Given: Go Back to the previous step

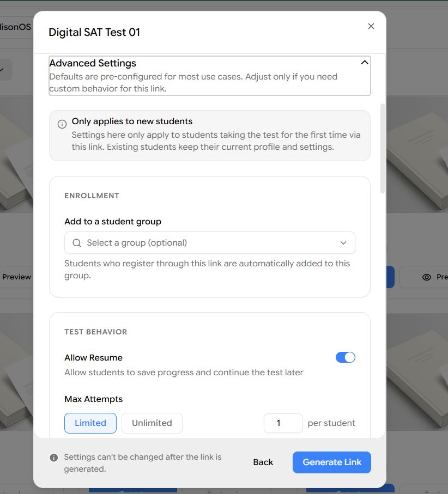Looking at the screenshot, I should [x=263, y=462].
